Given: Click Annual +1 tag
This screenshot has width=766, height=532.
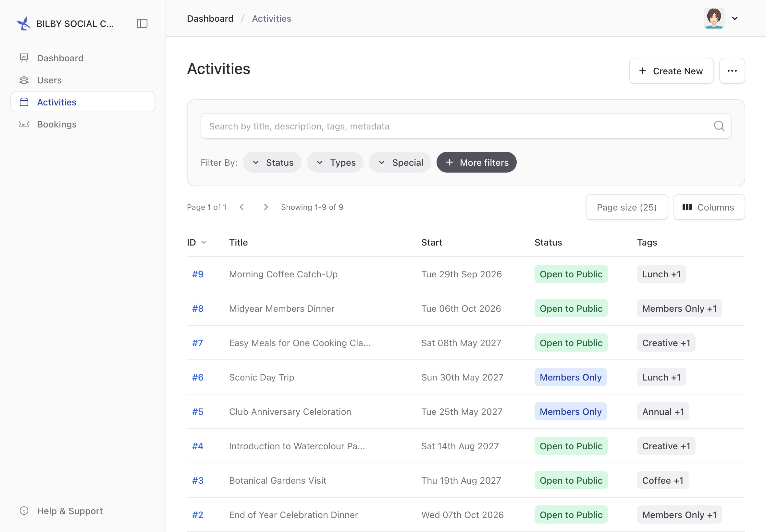Looking at the screenshot, I should [x=663, y=411].
